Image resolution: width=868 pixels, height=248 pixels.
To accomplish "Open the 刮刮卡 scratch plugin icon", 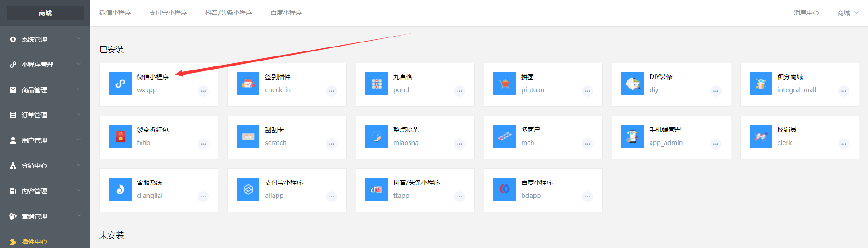I will (x=248, y=136).
